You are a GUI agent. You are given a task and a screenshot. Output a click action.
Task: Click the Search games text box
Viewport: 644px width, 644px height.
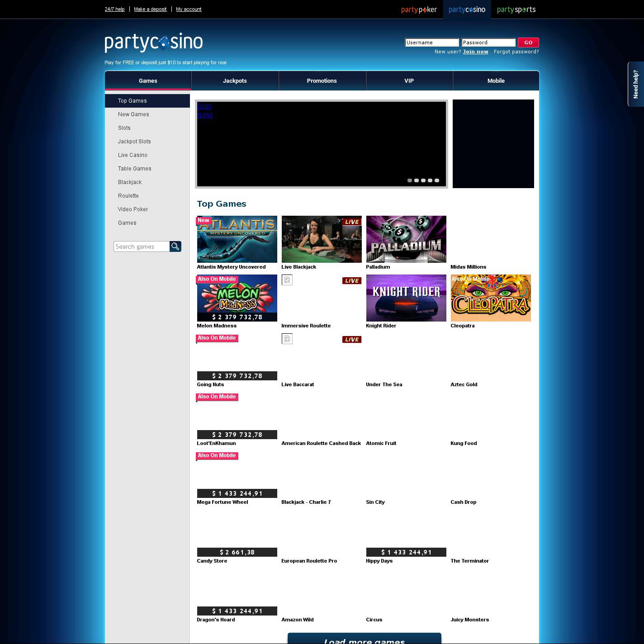tap(141, 246)
